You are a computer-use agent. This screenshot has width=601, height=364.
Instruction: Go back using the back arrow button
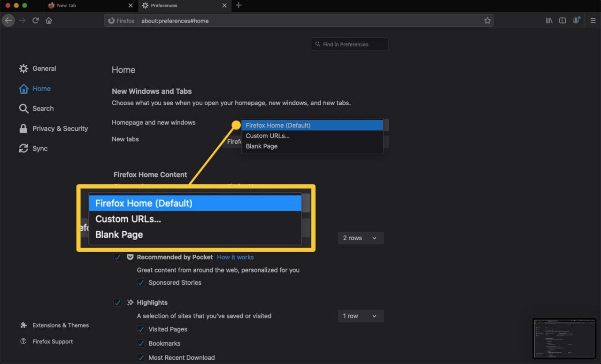[x=8, y=21]
